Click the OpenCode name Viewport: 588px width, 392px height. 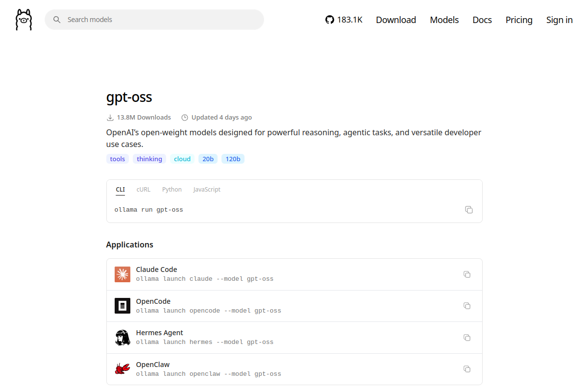click(x=153, y=301)
